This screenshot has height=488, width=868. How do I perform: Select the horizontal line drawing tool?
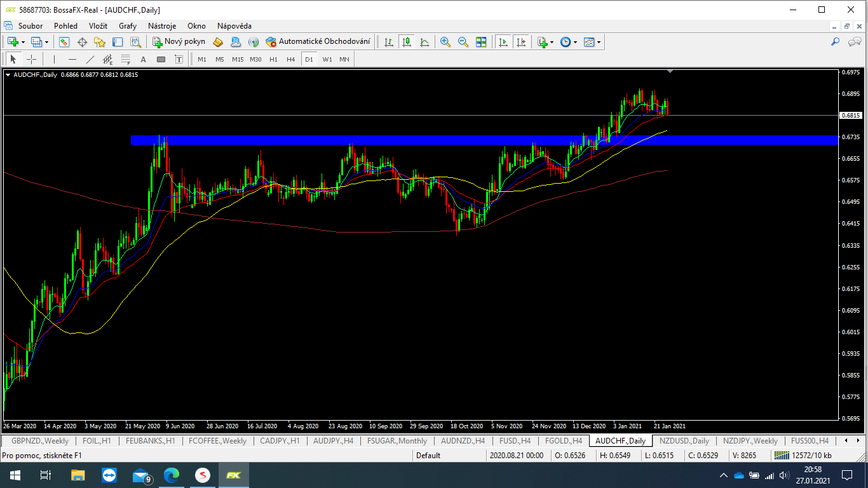coord(72,59)
